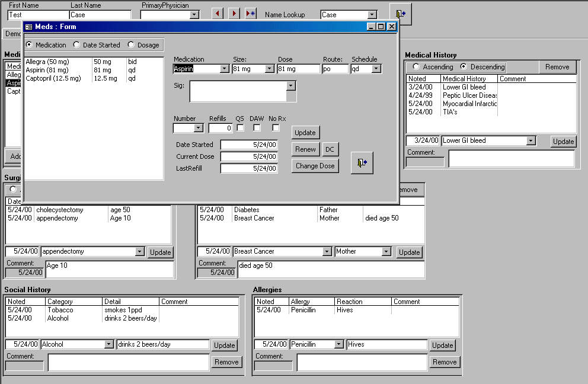The height and width of the screenshot is (384, 588).
Task: Click the previous record red arrow
Action: pos(218,14)
